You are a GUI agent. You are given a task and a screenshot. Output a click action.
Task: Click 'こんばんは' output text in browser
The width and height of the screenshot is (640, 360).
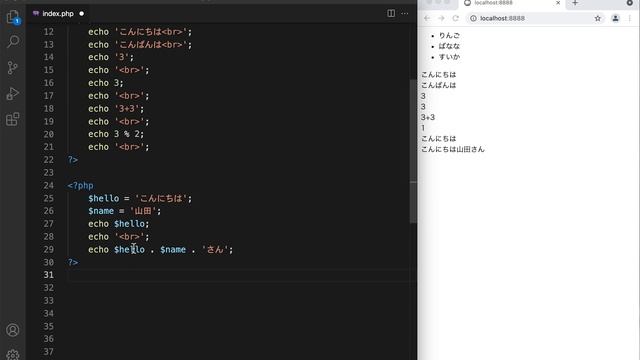438,85
